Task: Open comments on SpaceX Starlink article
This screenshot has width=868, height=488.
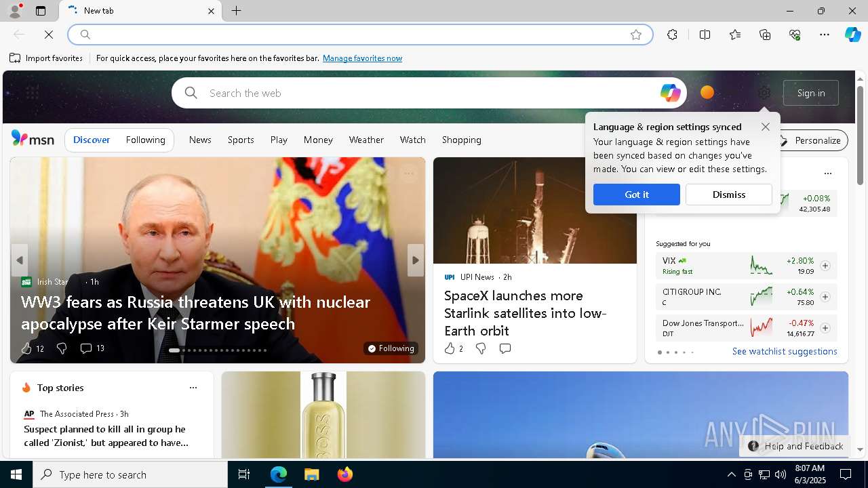Action: [x=505, y=348]
